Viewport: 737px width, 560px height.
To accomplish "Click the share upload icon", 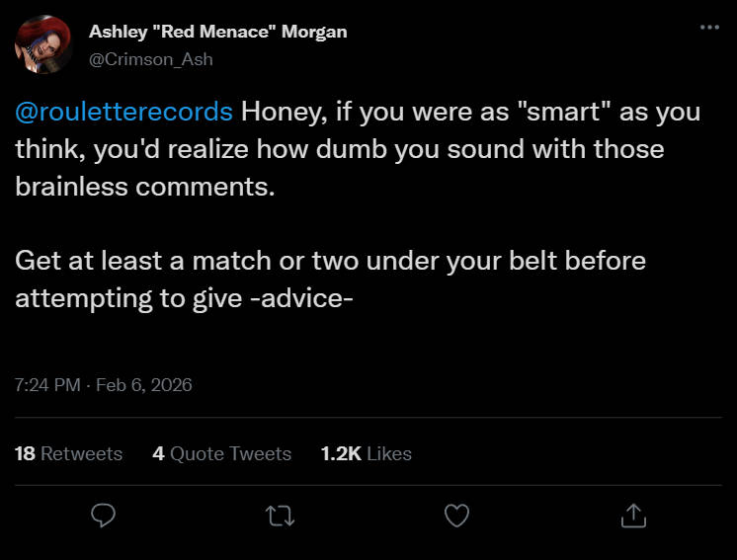I will click(x=632, y=515).
